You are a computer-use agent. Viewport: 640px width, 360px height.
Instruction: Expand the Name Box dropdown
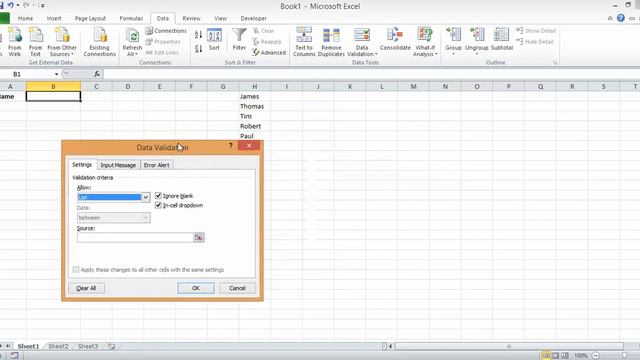56,74
